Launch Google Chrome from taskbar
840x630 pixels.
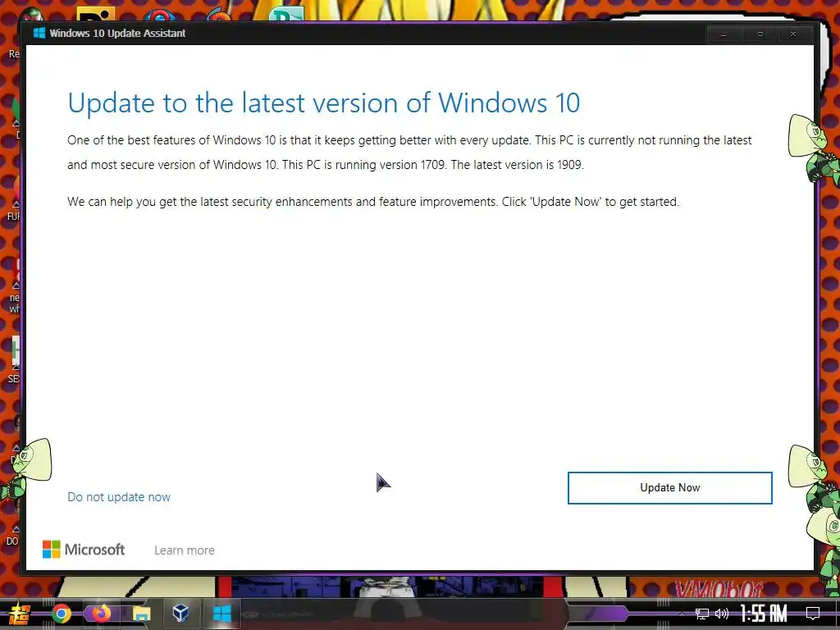pos(61,614)
